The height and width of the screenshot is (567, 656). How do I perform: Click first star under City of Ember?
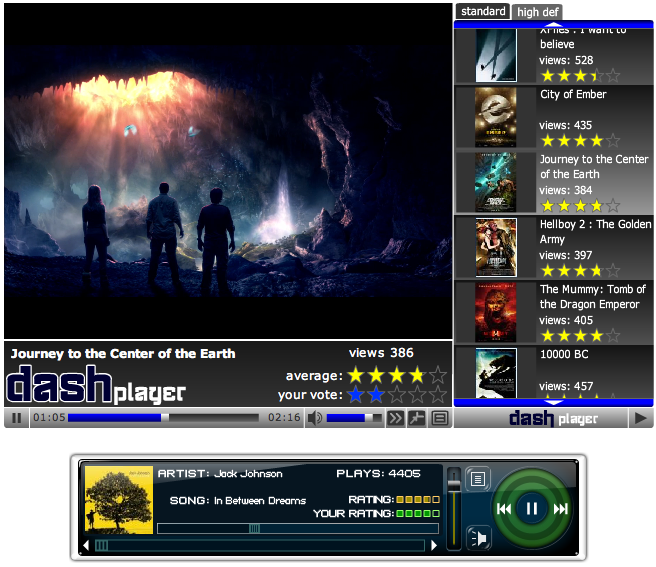point(547,141)
